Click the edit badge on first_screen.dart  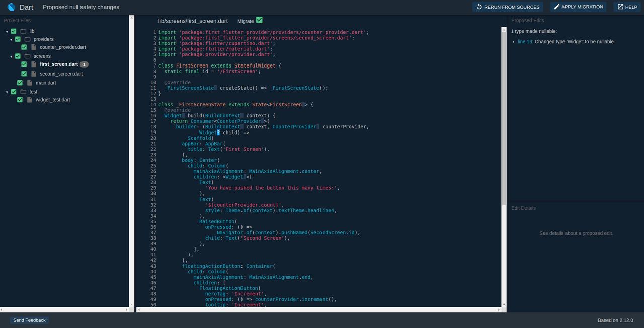coord(84,64)
